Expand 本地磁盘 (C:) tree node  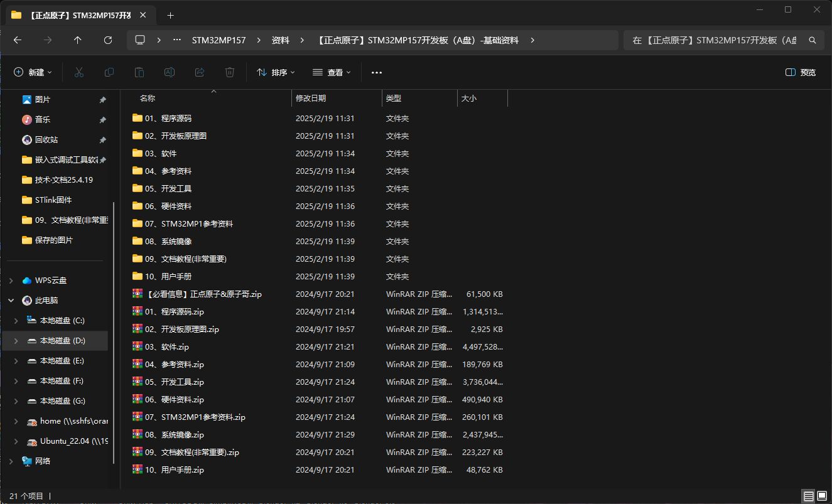pyautogui.click(x=16, y=321)
